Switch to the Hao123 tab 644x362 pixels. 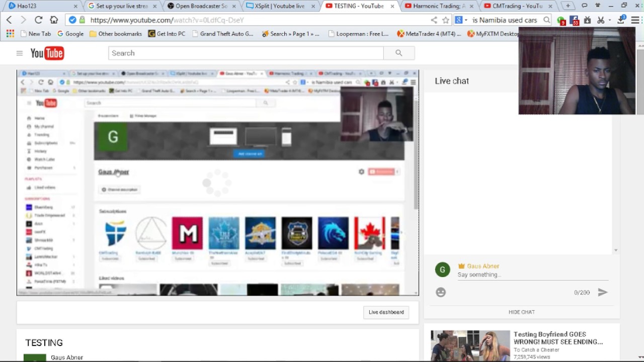[42, 6]
